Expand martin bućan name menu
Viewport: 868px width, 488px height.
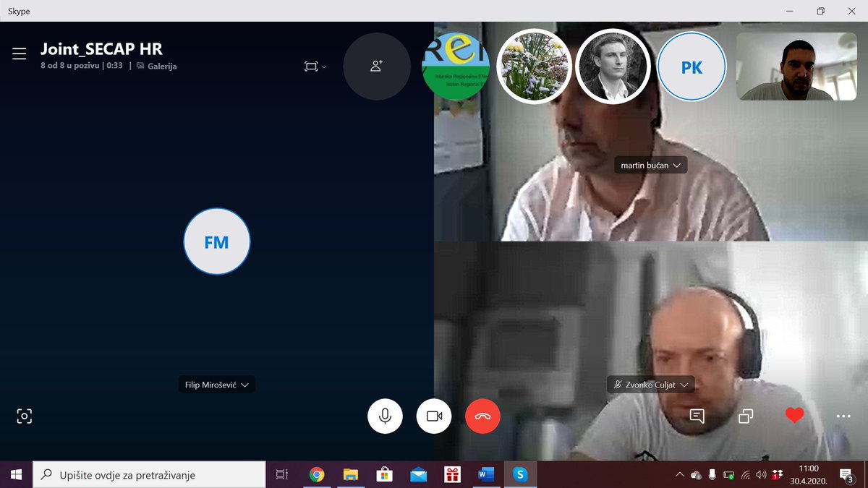tap(651, 166)
